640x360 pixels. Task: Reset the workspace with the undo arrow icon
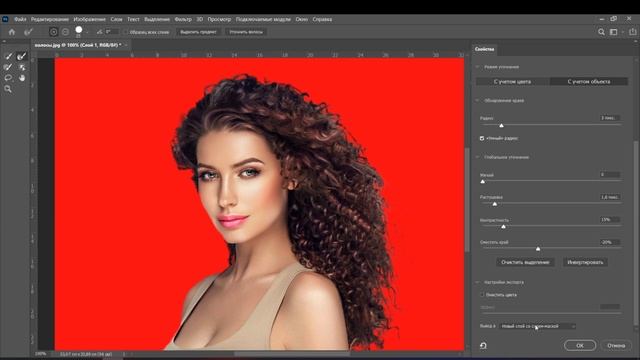[x=483, y=346]
